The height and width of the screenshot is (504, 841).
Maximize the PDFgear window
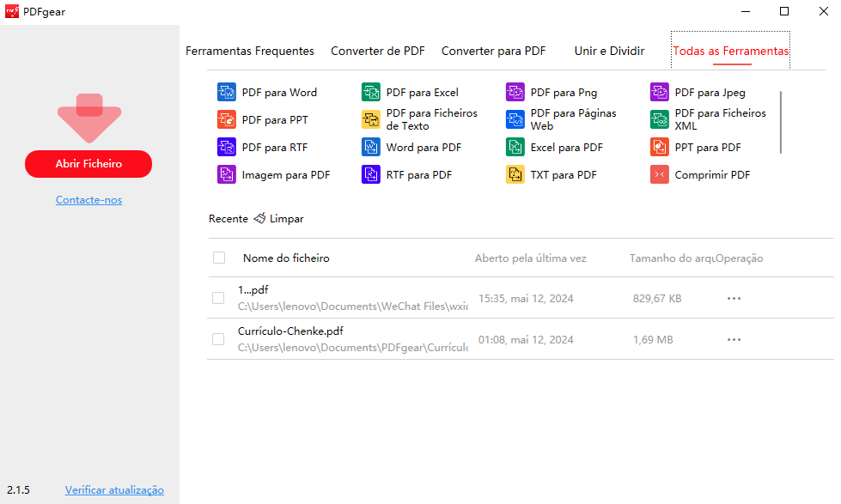[784, 11]
